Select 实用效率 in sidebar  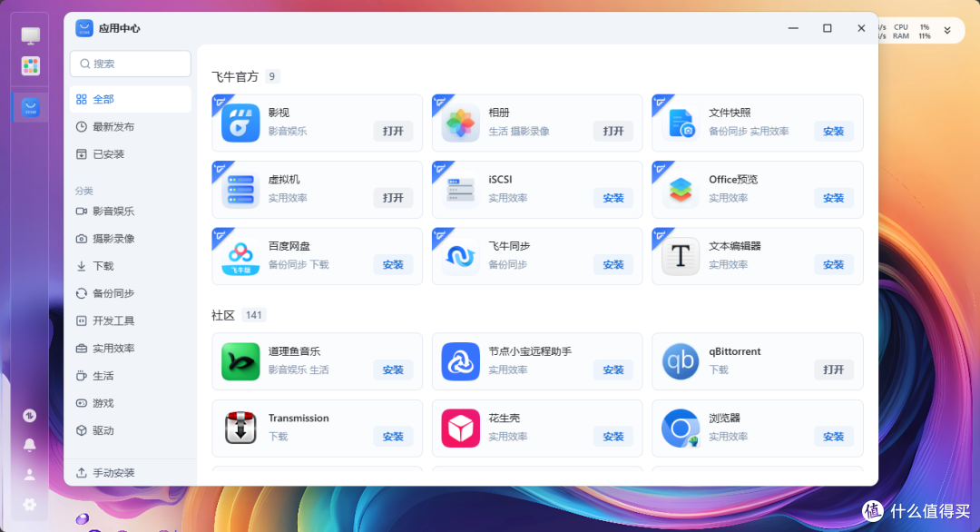tap(130, 349)
